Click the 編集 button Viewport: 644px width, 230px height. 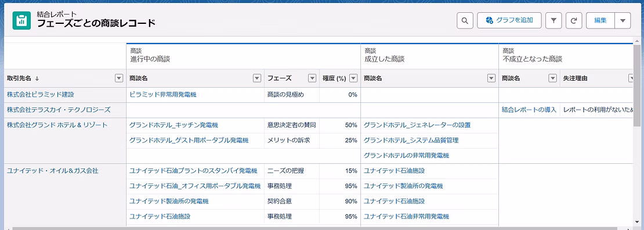point(600,20)
